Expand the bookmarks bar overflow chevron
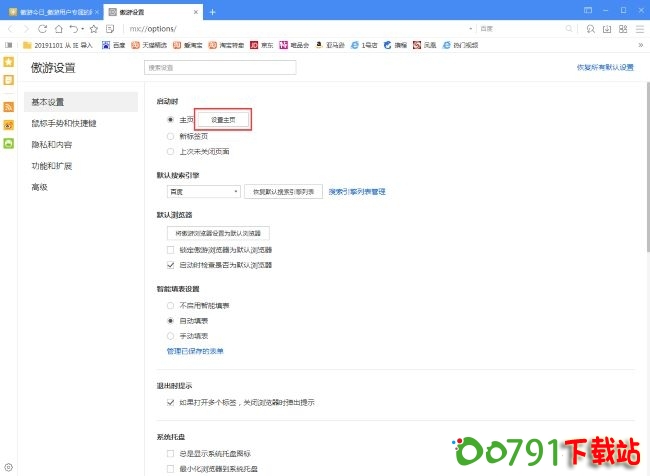 coord(640,45)
